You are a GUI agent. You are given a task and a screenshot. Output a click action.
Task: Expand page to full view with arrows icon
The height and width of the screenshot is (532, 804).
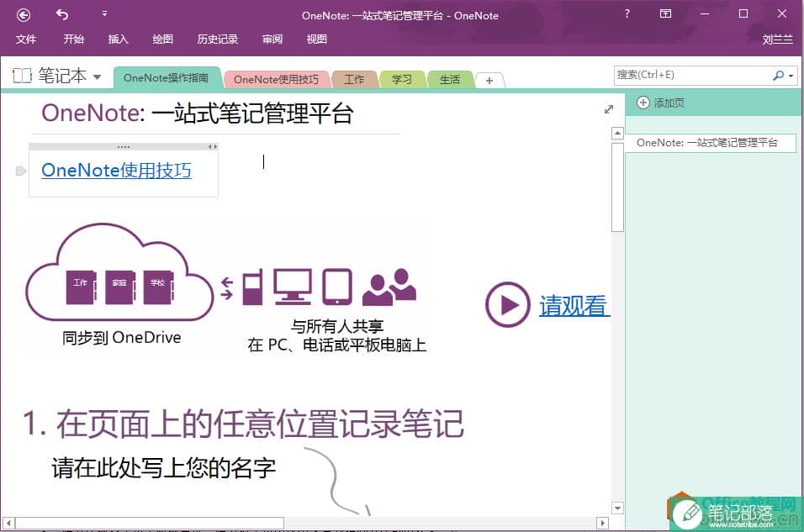click(x=609, y=109)
